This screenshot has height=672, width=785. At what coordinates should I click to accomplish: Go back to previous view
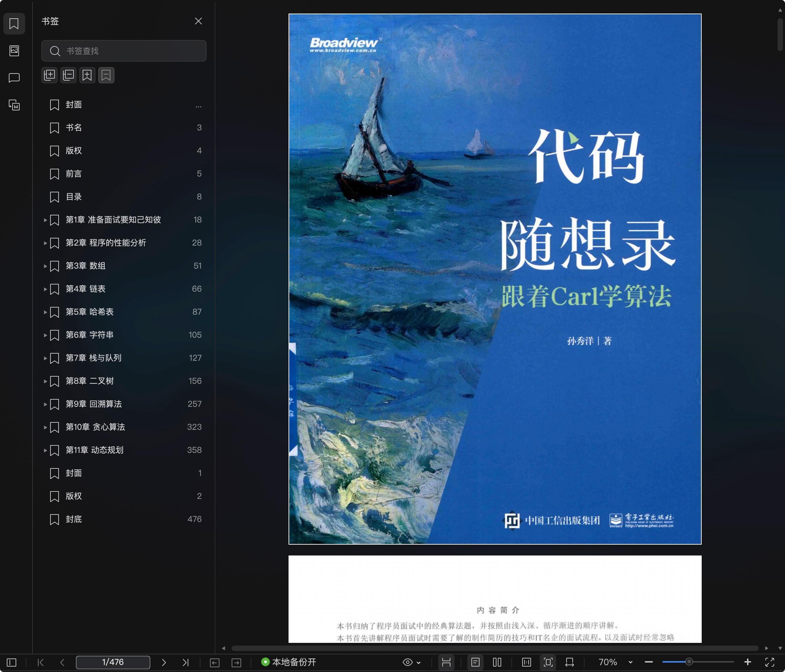tap(214, 662)
